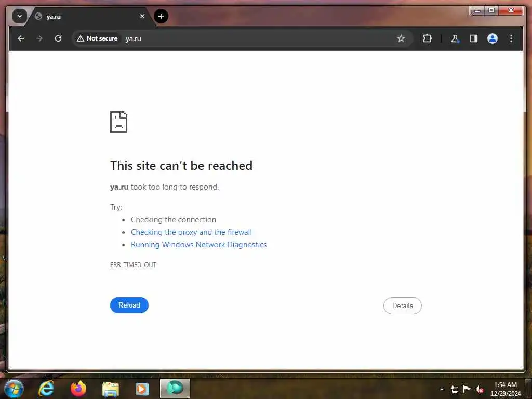Open the tab search dropdown arrow
The image size is (532, 399).
pyautogui.click(x=19, y=16)
